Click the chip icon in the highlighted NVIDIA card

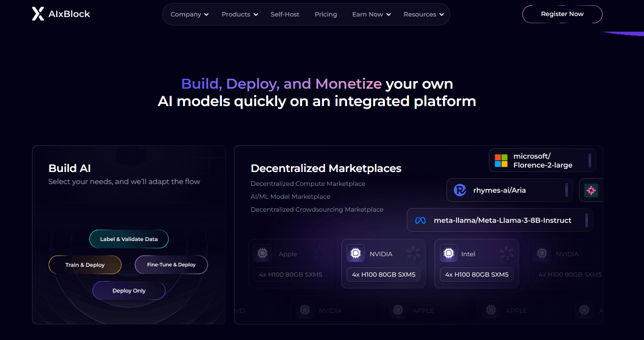coord(356,254)
